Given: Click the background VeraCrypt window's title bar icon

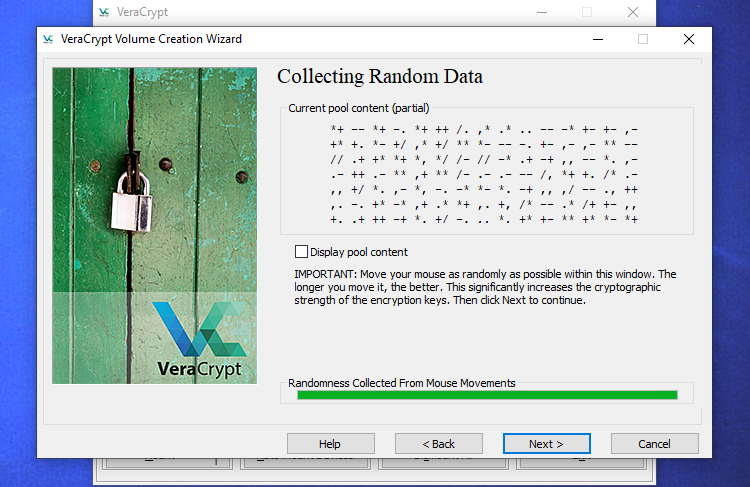Looking at the screenshot, I should pos(107,12).
